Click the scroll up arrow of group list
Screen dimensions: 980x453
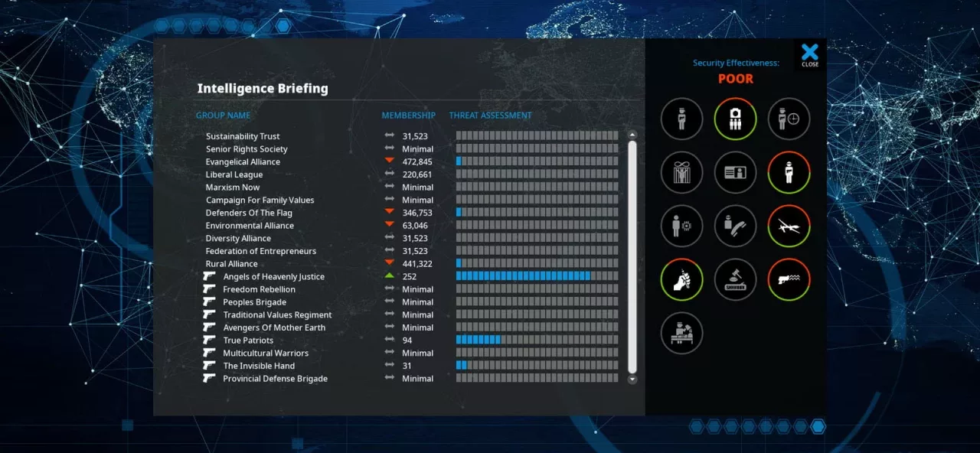pos(632,135)
